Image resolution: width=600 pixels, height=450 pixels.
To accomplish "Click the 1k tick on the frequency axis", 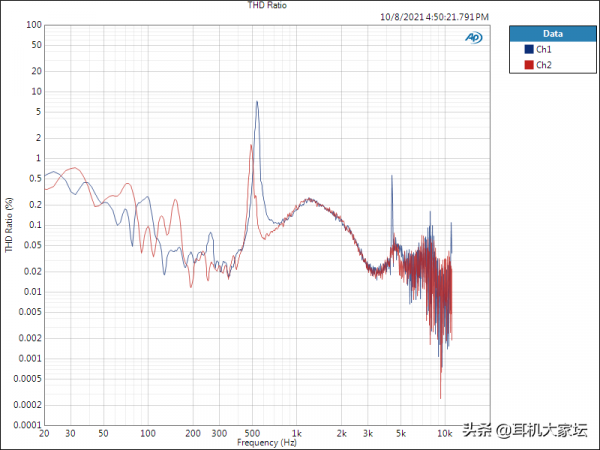I will [x=295, y=433].
